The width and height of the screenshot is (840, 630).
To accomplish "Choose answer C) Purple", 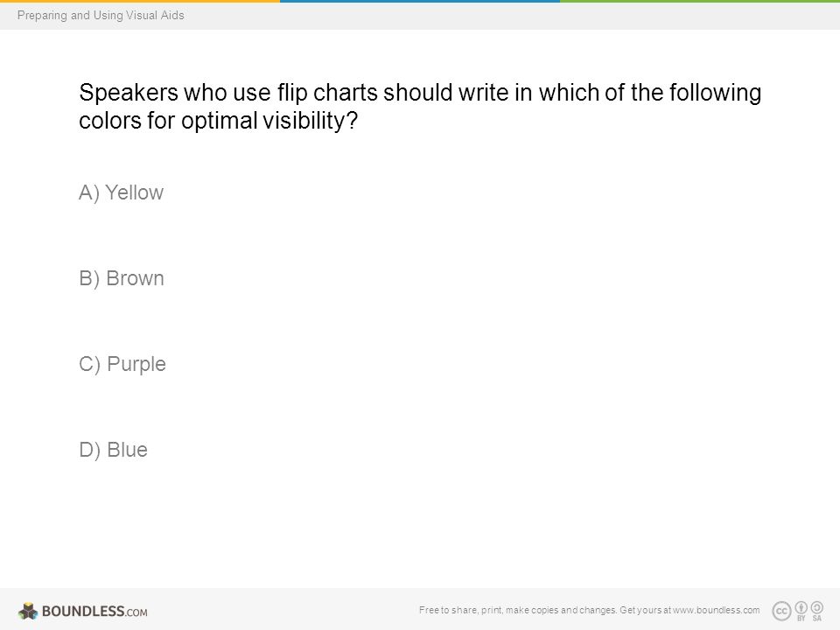I will pyautogui.click(x=122, y=364).
